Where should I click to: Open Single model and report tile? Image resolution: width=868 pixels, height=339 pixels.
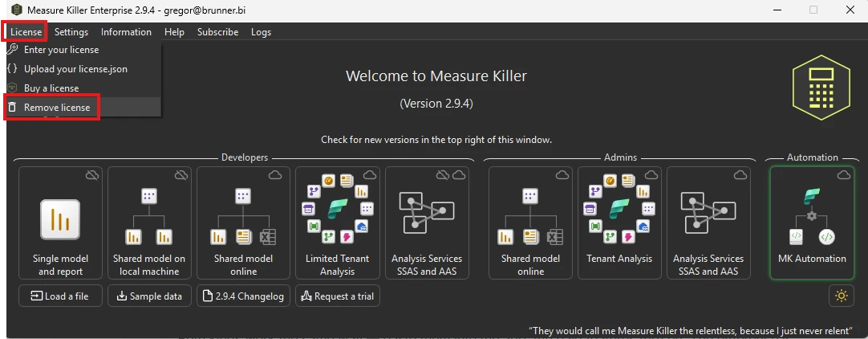61,223
